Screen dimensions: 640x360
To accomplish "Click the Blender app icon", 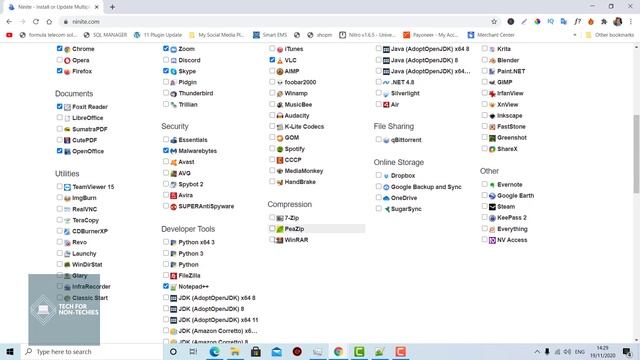I will 492,60.
